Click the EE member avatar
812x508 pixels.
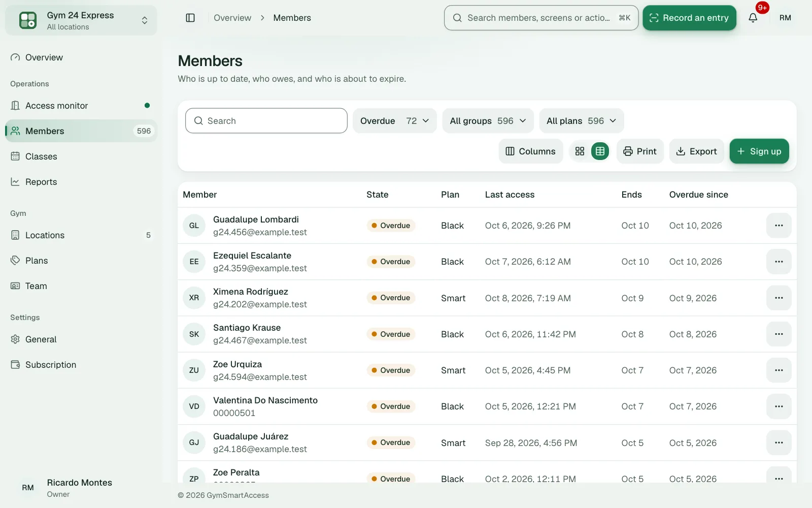(x=194, y=262)
